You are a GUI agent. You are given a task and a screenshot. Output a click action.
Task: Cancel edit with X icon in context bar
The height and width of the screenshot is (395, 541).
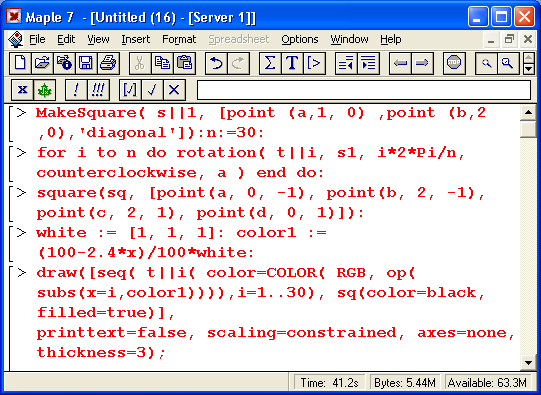coord(174,90)
